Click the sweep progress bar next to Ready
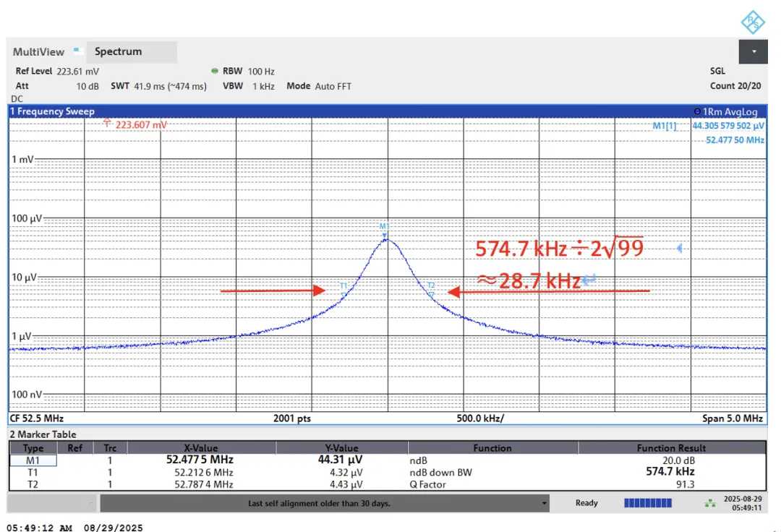Viewport: 781px width, 532px height. 647,503
